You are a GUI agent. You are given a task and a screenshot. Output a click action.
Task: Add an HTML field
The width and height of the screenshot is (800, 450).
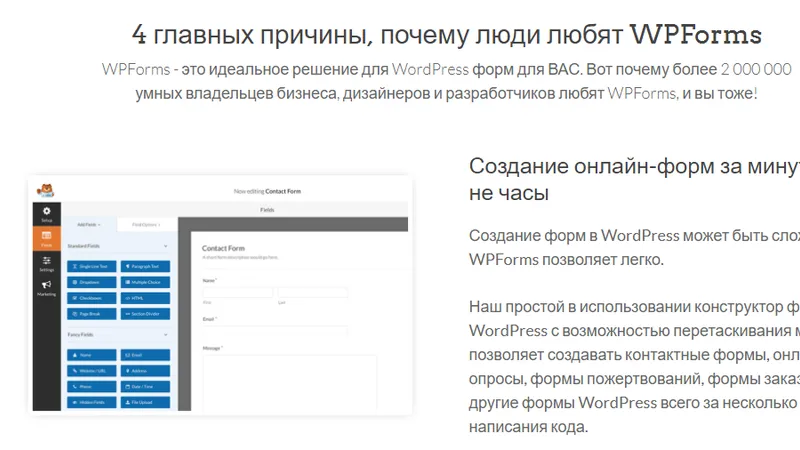tap(145, 298)
